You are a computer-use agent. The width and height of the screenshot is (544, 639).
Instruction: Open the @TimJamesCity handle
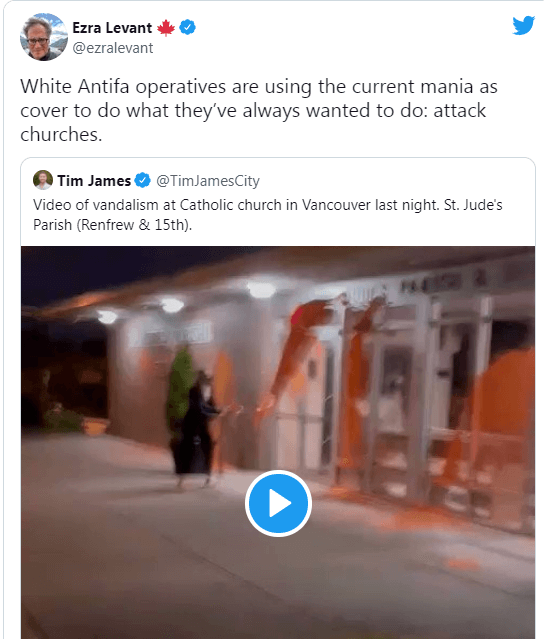[208, 181]
